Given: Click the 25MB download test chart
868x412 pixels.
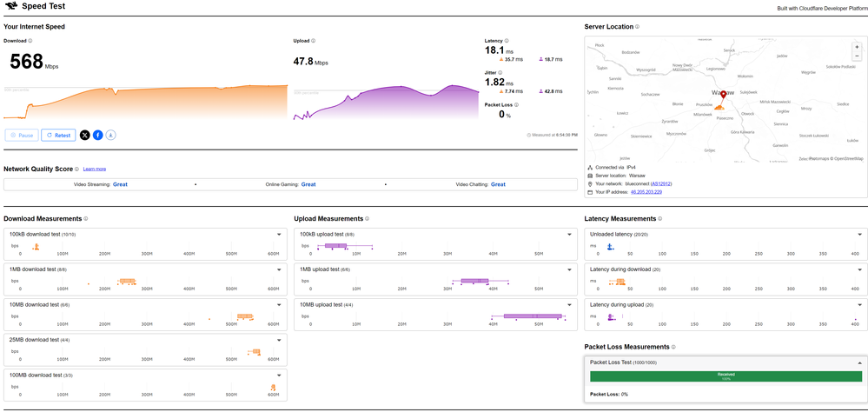Looking at the screenshot, I should point(145,351).
